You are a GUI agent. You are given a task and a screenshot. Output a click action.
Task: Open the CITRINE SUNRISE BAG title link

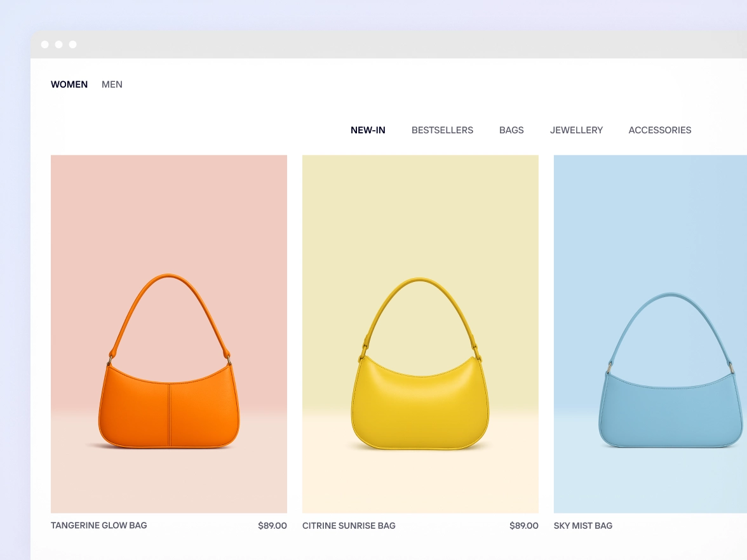pos(349,526)
